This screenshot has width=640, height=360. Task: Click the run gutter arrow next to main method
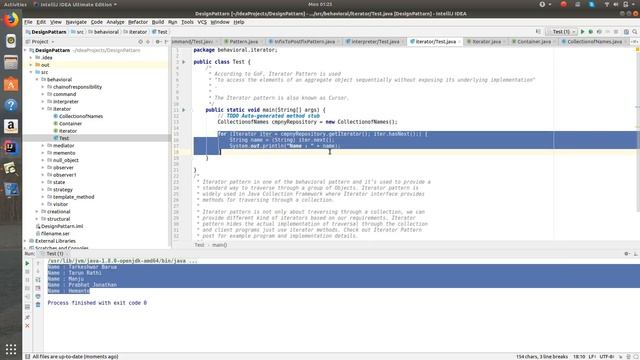(x=184, y=110)
